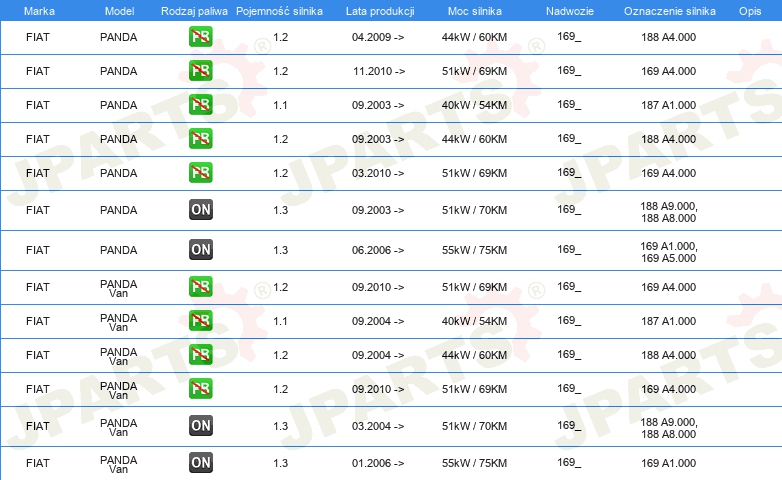Image resolution: width=782 pixels, height=480 pixels.
Task: Click FIAT in the 06.2006 row
Action: 38,250
